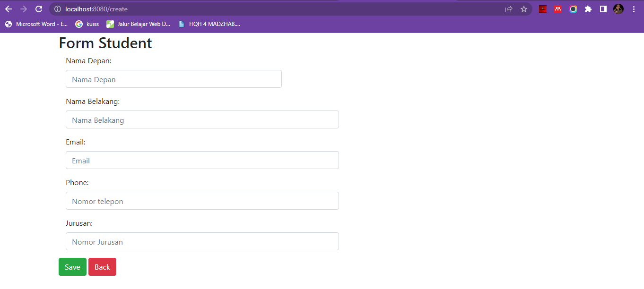Click the Email input field
This screenshot has width=644, height=289.
[x=202, y=160]
